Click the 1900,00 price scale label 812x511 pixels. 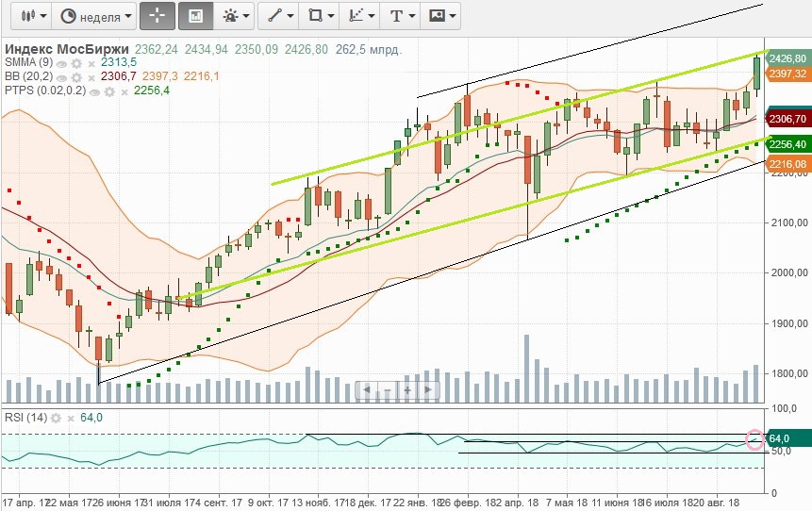pos(790,323)
